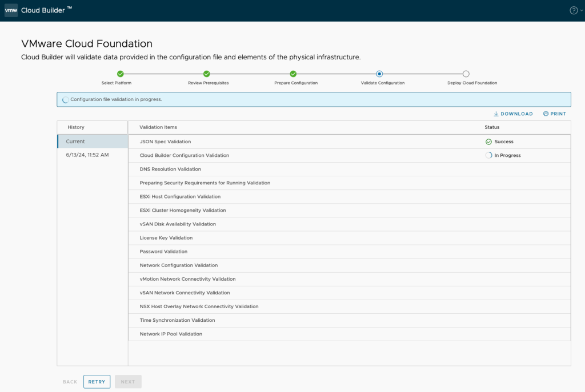Click the Select Platform step label
This screenshot has height=392, width=585.
point(117,83)
